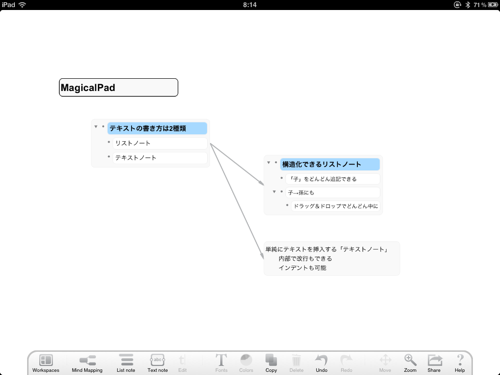Viewport: 500px width, 375px height.
Task: Collapse the 子→孫にも sub-list
Action: [x=274, y=192]
